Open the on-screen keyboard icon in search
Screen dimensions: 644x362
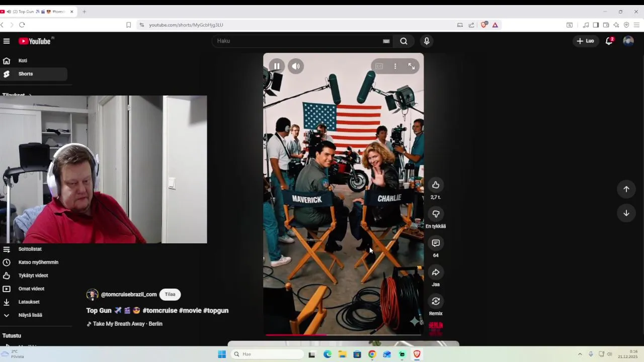click(386, 41)
